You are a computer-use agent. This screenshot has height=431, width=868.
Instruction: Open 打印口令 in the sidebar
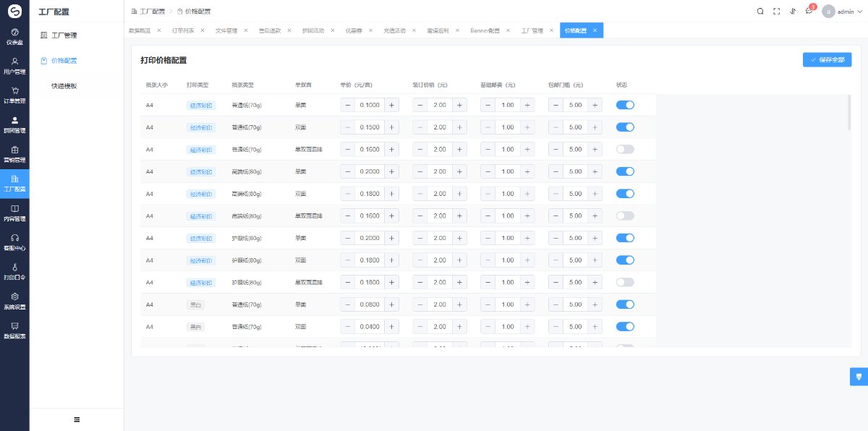click(x=14, y=272)
